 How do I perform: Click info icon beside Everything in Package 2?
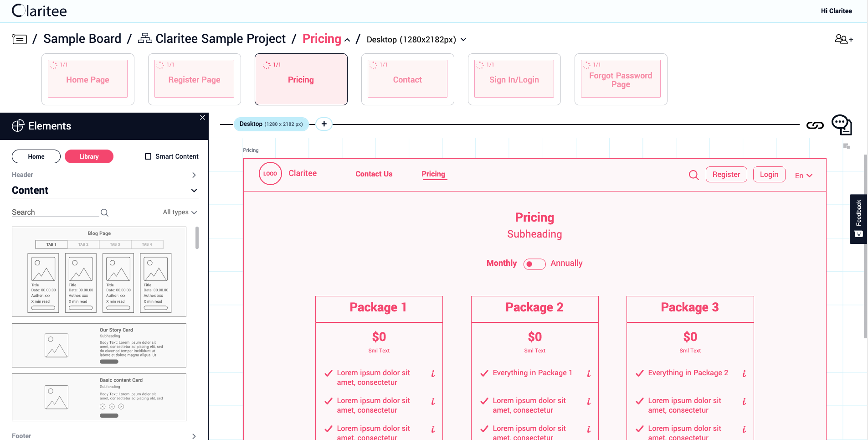(x=744, y=373)
